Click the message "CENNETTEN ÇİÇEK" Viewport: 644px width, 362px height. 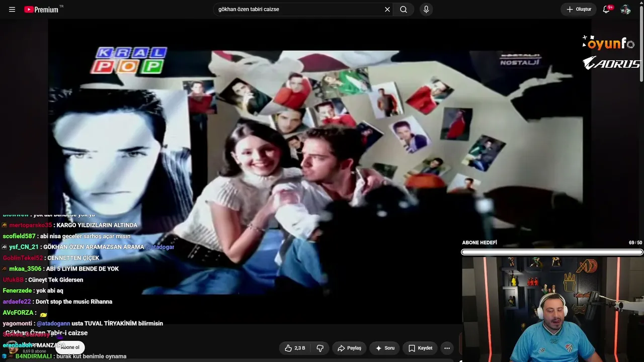73,258
